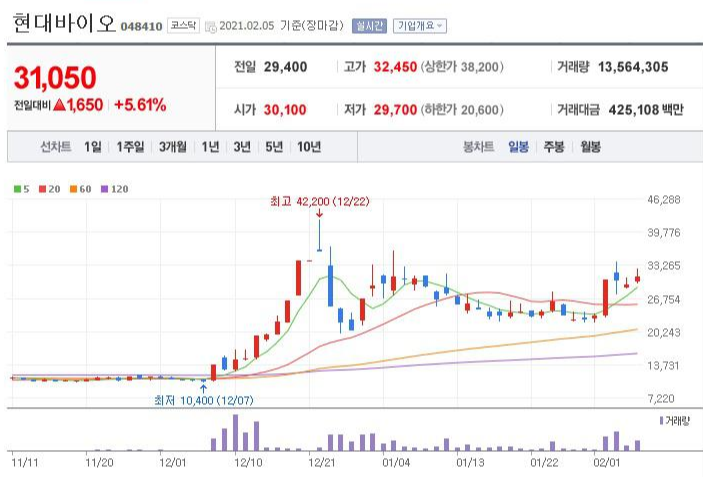Screen dimensions: 703x477
Task: Open the 기업개요 dropdown
Action: point(420,26)
